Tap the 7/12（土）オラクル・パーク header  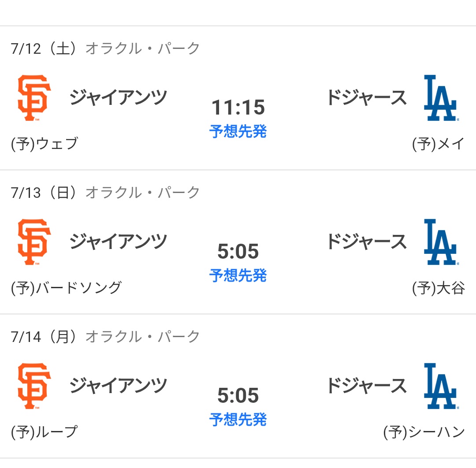pyautogui.click(x=105, y=48)
